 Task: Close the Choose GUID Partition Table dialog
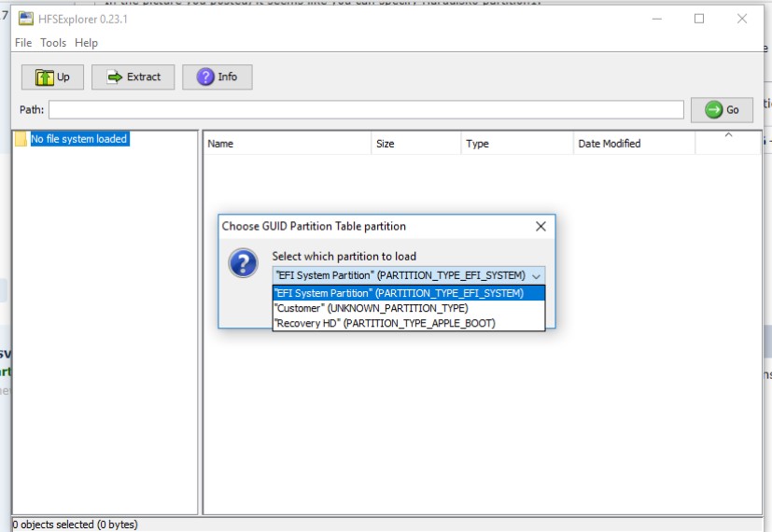(540, 227)
